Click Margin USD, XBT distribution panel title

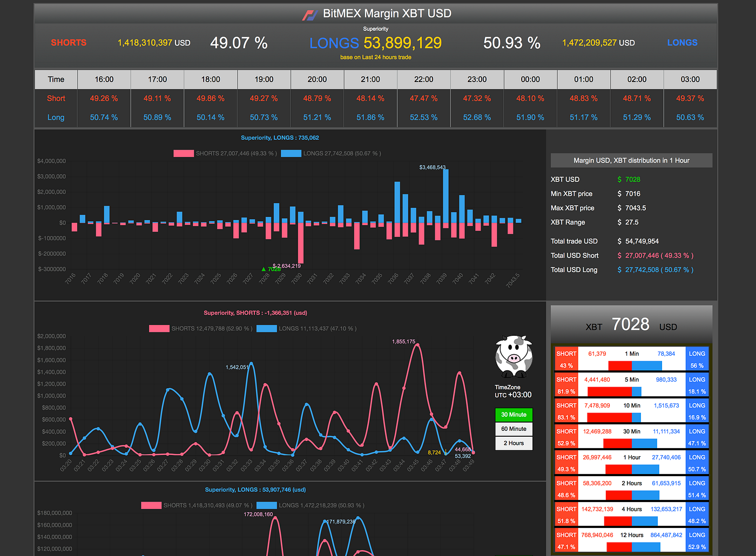(631, 160)
